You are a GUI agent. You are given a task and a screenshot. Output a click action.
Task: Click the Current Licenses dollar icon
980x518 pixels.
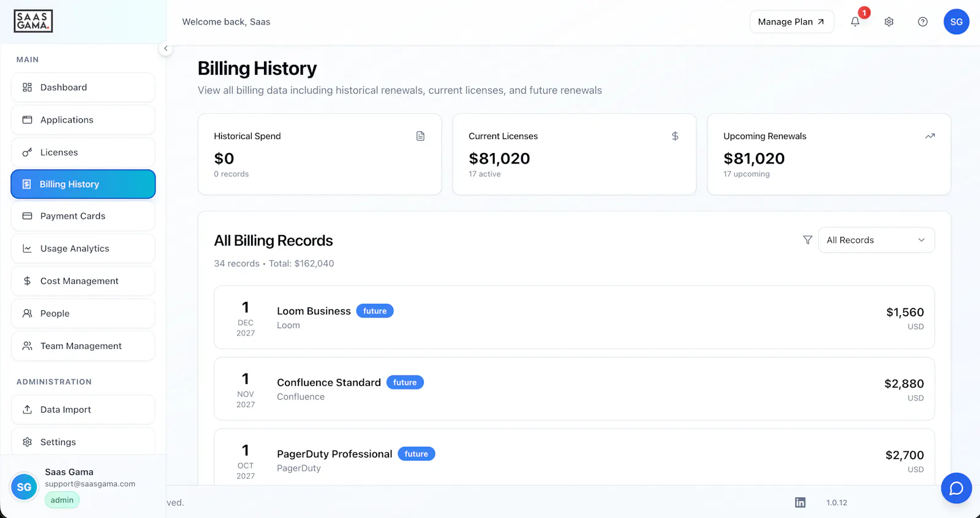click(x=675, y=136)
